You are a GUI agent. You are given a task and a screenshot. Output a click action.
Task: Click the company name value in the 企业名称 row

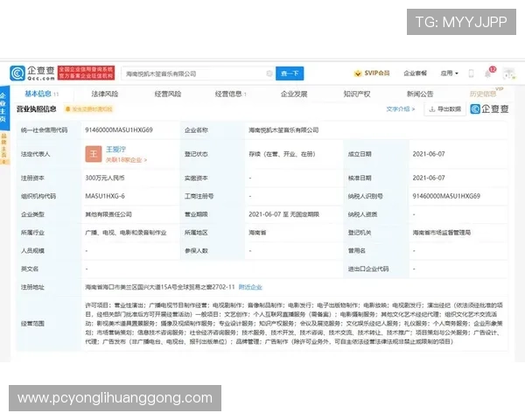pyautogui.click(x=283, y=130)
